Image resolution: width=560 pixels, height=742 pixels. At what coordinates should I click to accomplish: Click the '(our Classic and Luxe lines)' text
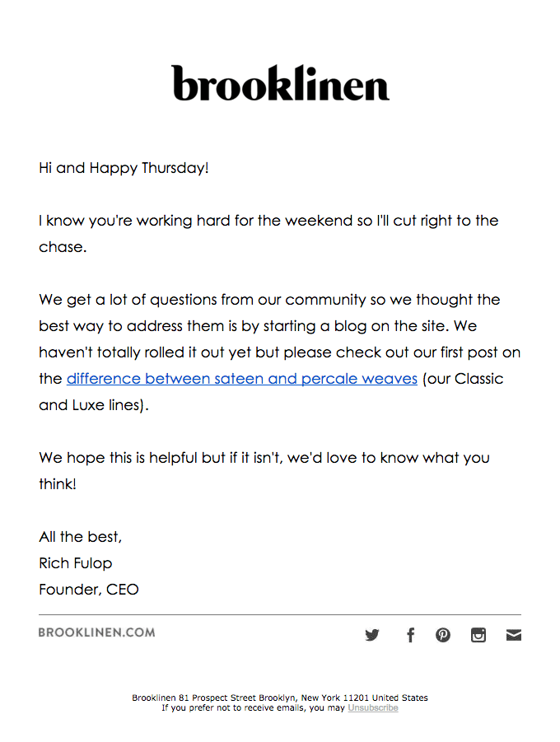pyautogui.click(x=271, y=392)
